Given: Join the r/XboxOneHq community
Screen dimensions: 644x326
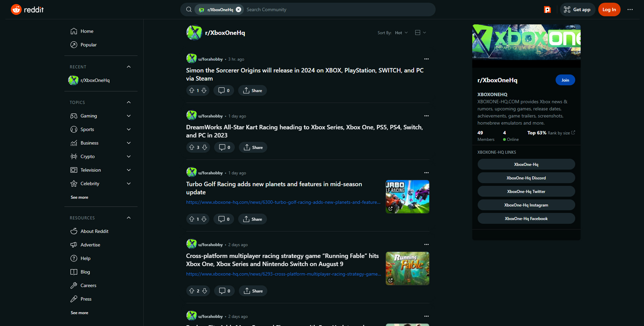Looking at the screenshot, I should coord(565,80).
